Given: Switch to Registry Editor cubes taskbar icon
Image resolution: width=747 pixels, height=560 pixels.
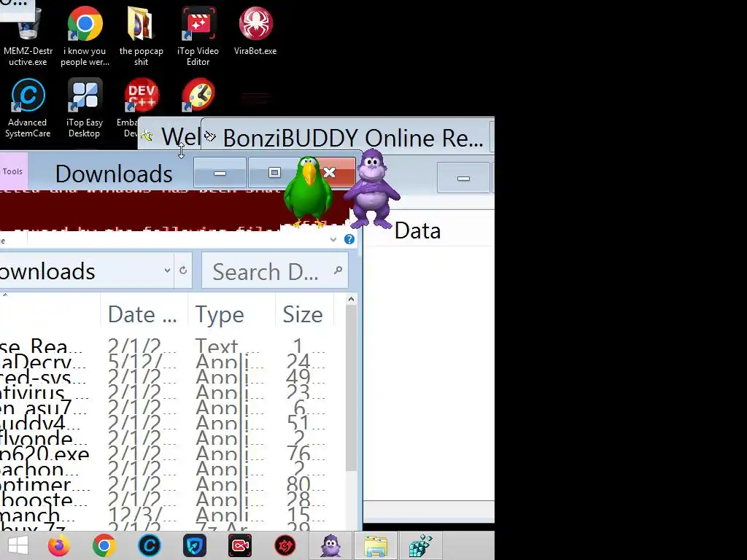Looking at the screenshot, I should click(421, 545).
